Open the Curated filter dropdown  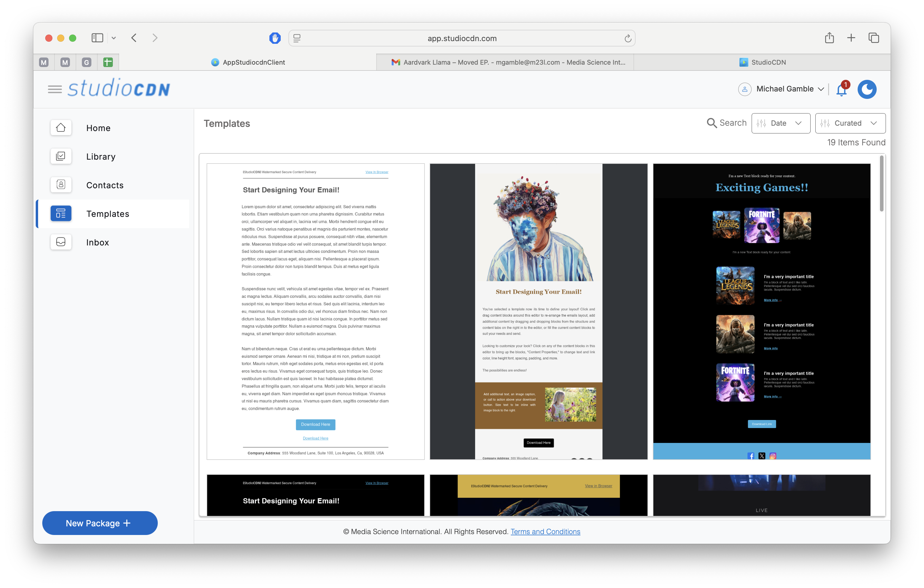coord(850,123)
